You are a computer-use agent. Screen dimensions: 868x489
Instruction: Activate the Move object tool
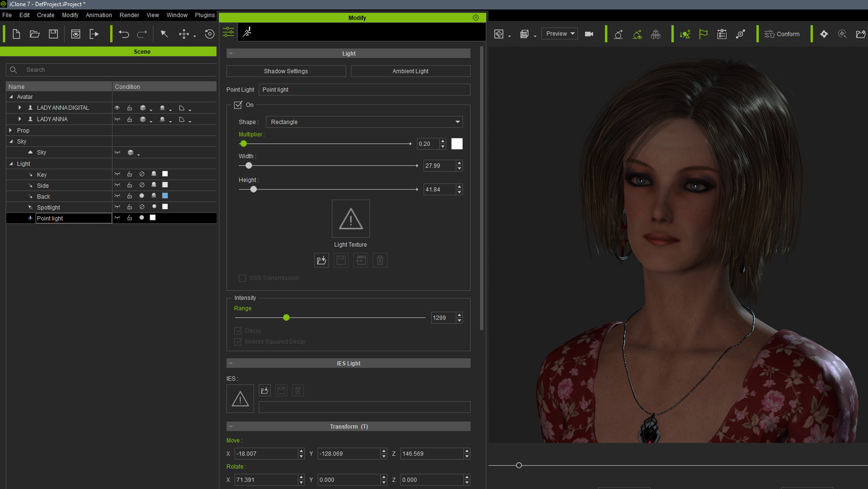184,34
